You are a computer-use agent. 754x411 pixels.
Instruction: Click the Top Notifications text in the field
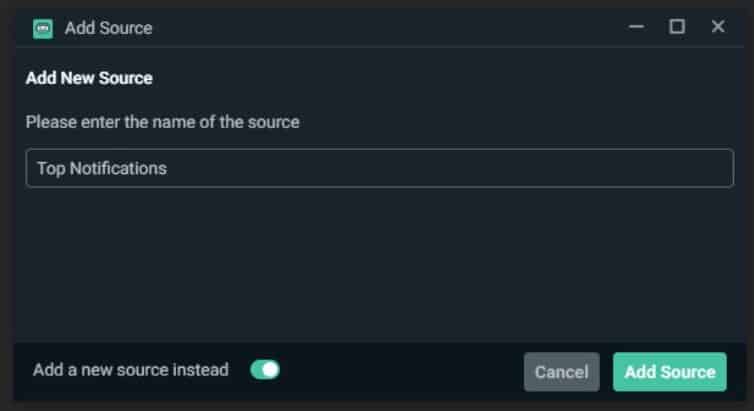point(102,169)
